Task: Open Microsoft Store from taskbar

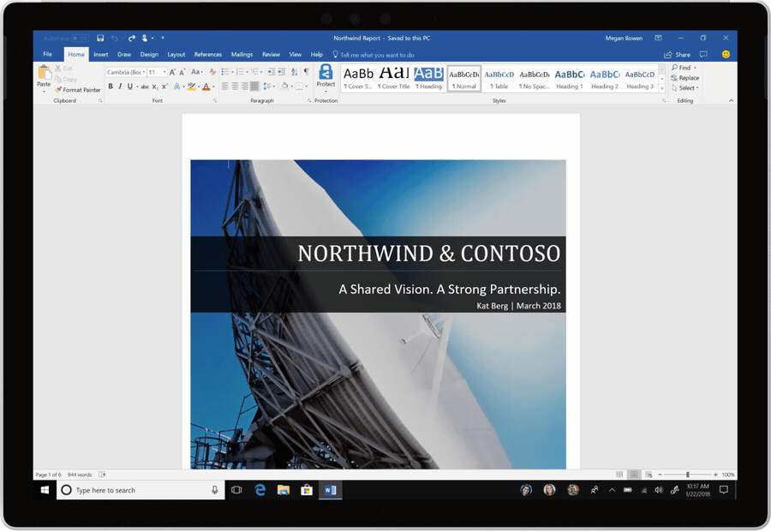Action: [x=307, y=490]
